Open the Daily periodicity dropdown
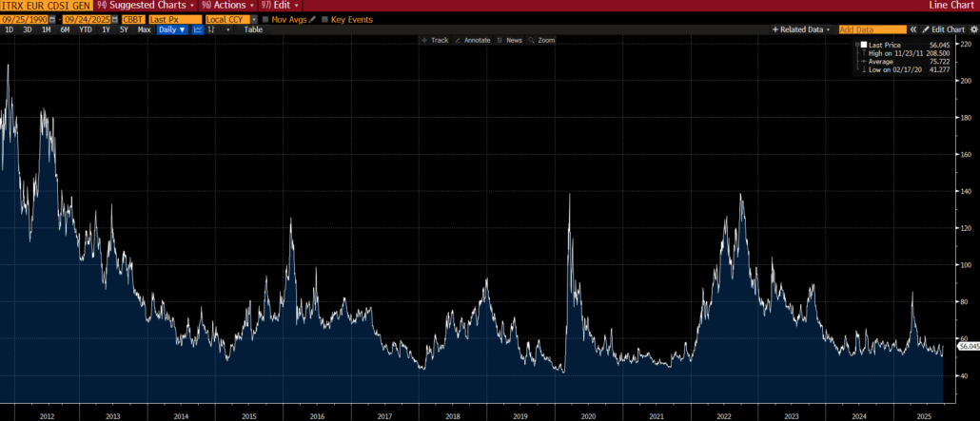The image size is (980, 421). 172,29
